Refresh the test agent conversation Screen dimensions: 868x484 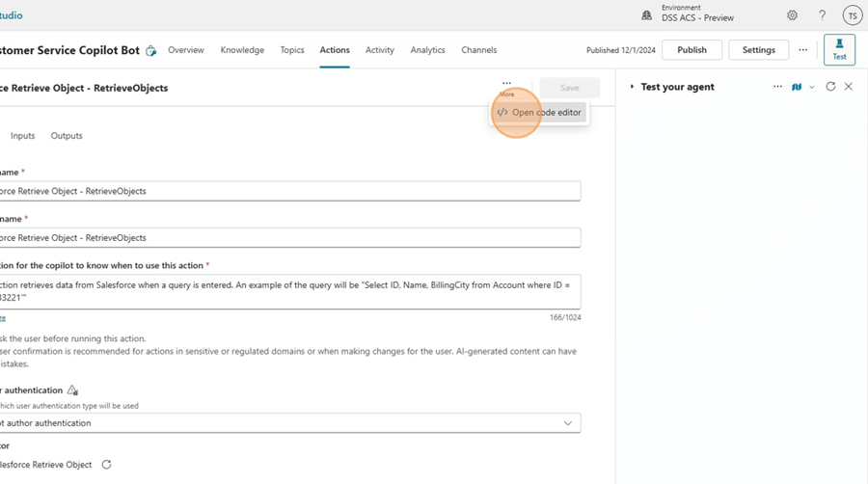click(830, 87)
